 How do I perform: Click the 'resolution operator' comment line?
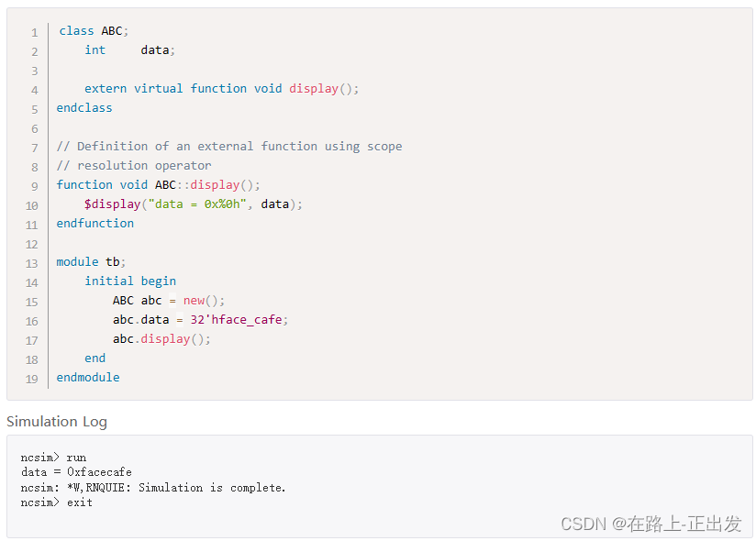pyautogui.click(x=134, y=166)
